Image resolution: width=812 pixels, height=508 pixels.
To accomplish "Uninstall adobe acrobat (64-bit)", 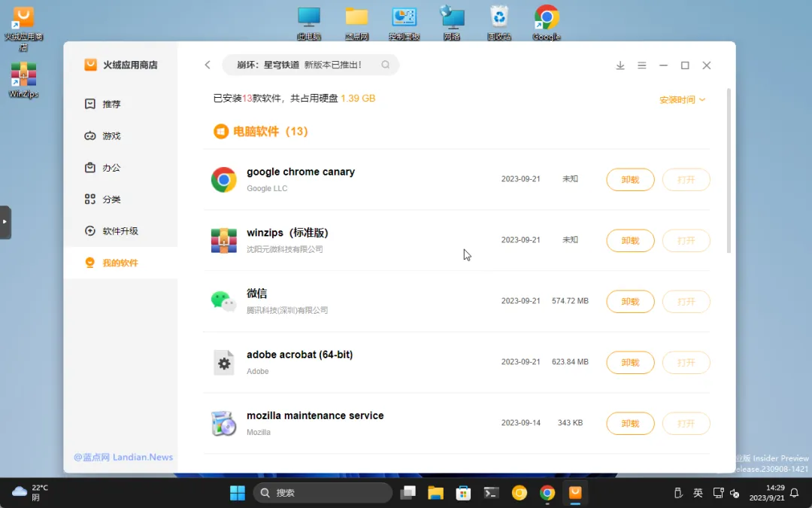I will [x=630, y=362].
